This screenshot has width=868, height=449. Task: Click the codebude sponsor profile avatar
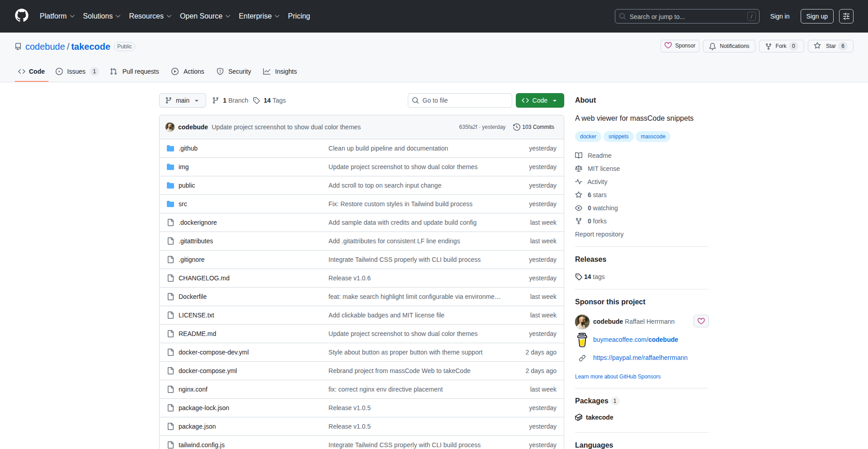(x=582, y=321)
